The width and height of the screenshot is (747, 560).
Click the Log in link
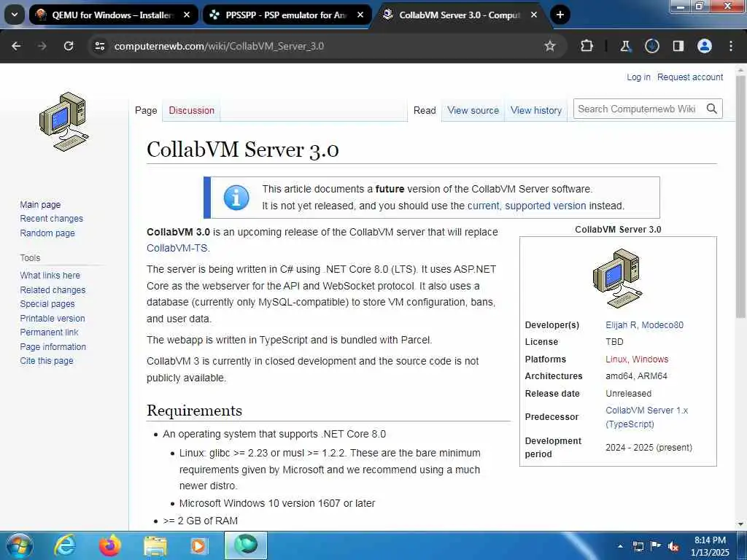(638, 77)
